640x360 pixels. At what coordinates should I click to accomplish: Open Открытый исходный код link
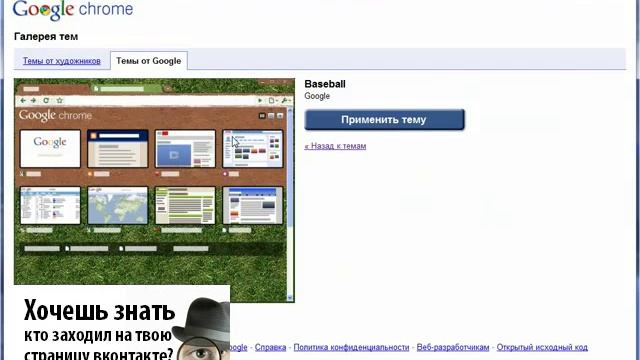click(x=542, y=347)
